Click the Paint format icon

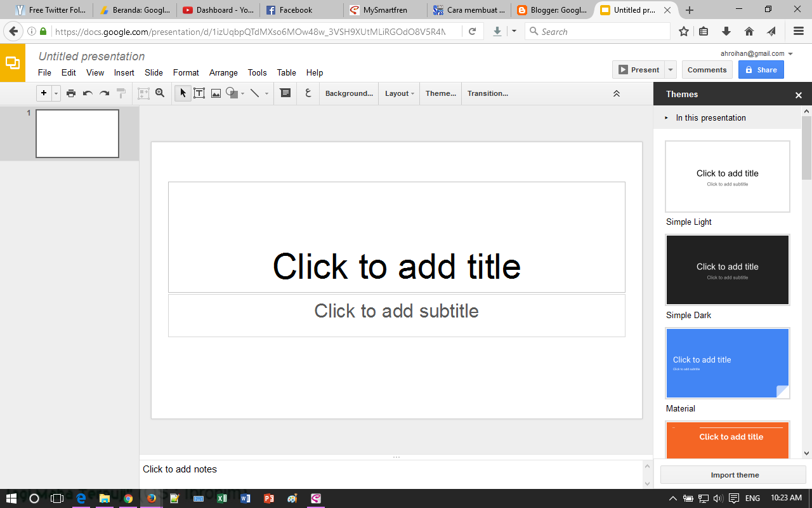pyautogui.click(x=121, y=93)
